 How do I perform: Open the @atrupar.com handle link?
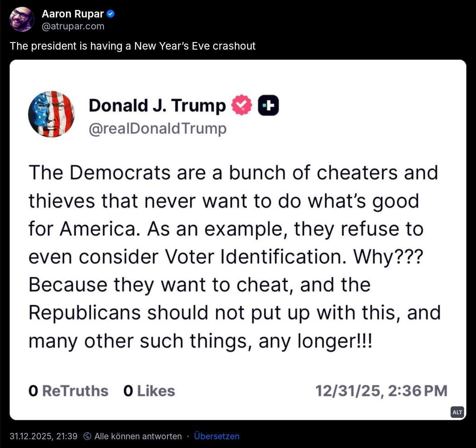click(x=73, y=26)
